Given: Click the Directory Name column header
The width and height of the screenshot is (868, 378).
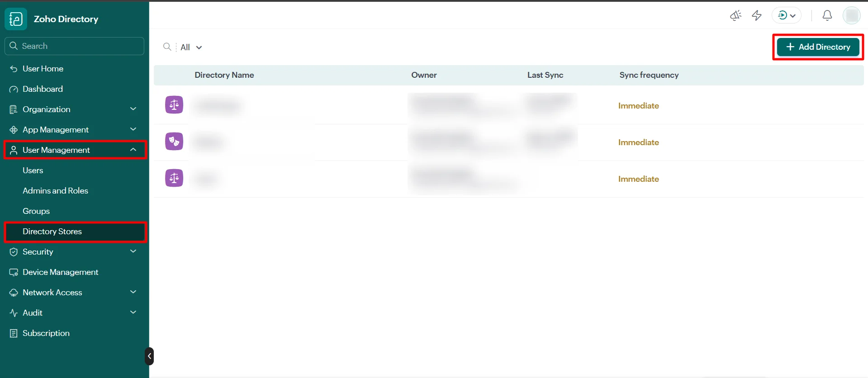Looking at the screenshot, I should click(224, 75).
